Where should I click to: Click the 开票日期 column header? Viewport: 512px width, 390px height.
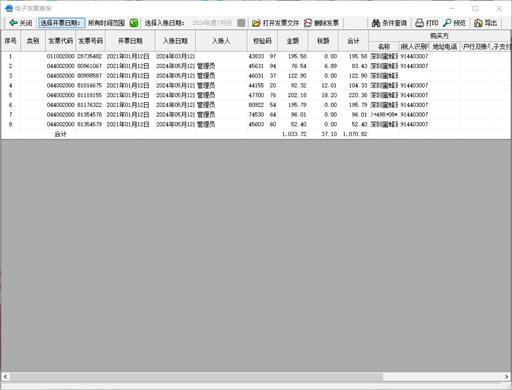click(x=130, y=41)
